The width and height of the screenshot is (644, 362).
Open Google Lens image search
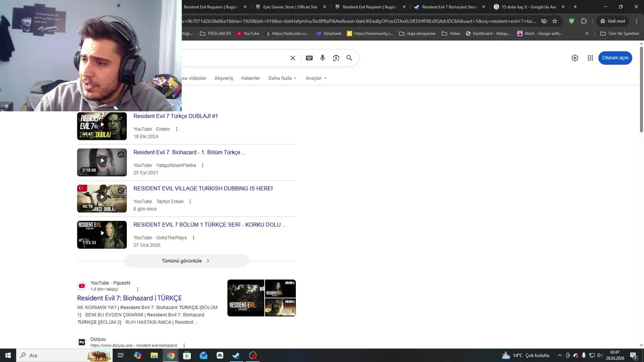(x=336, y=58)
